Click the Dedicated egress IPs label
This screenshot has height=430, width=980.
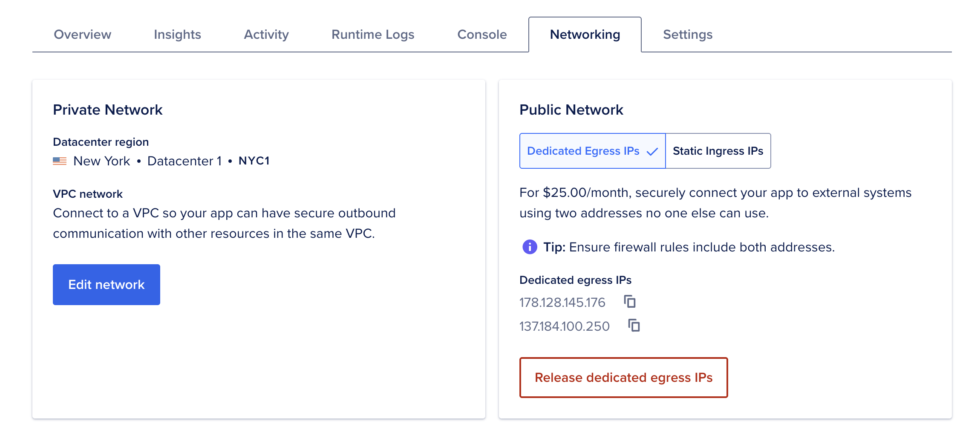tap(575, 280)
